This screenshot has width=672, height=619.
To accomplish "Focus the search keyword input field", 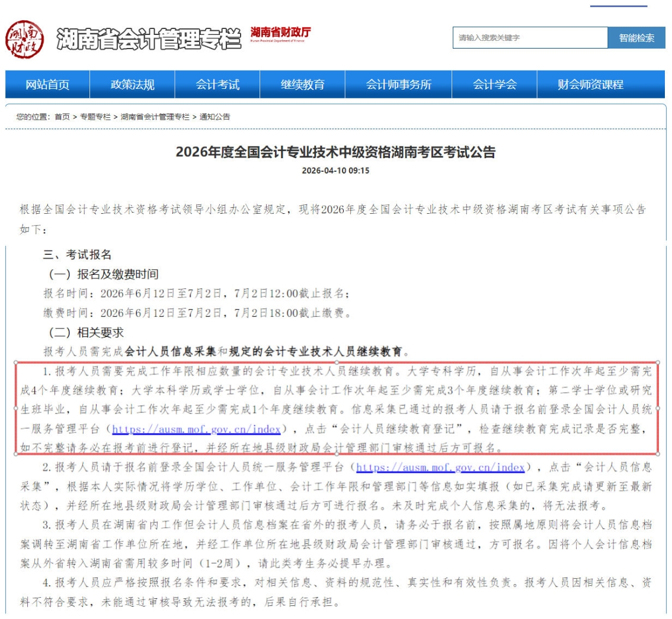I will coord(530,38).
